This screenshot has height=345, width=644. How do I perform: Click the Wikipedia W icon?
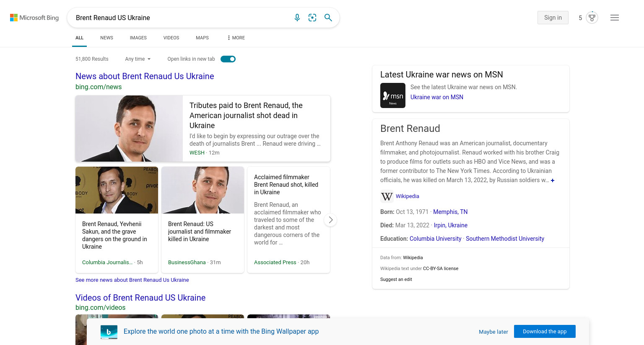[387, 196]
